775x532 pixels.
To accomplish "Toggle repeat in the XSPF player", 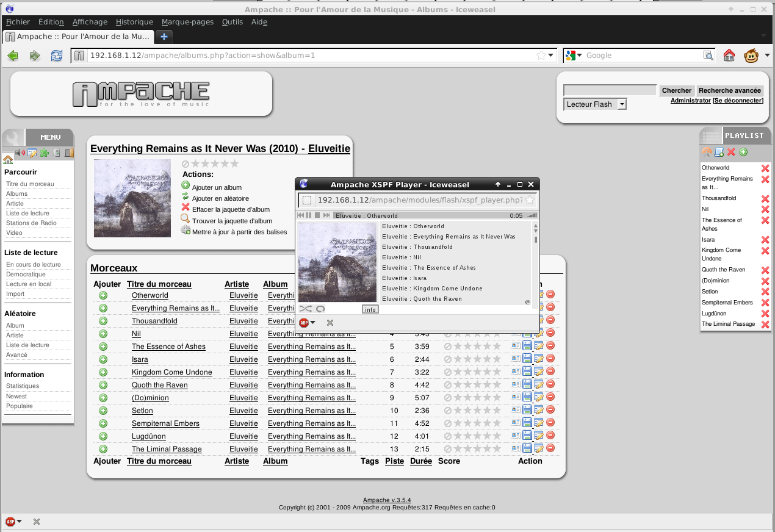I will pos(320,309).
